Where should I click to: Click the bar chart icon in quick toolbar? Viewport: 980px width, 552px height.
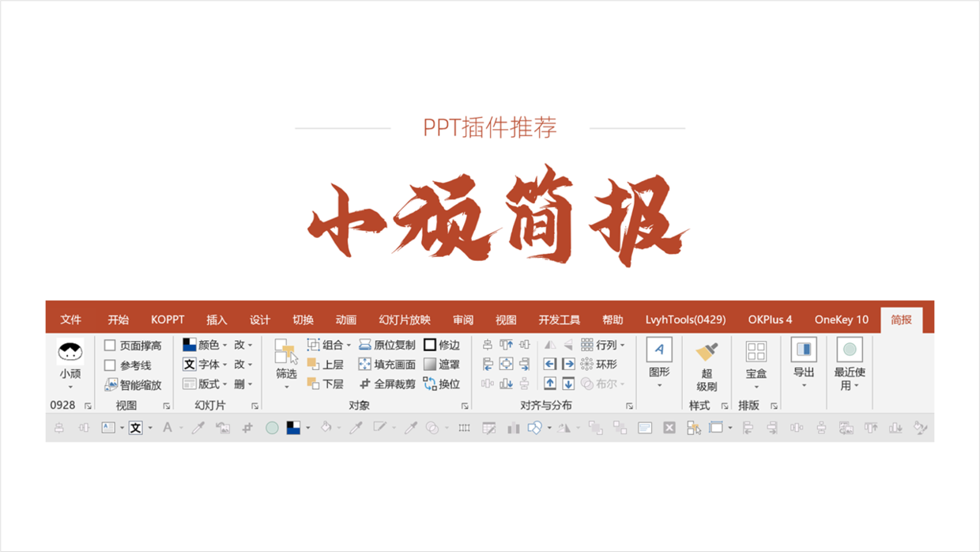point(513,428)
